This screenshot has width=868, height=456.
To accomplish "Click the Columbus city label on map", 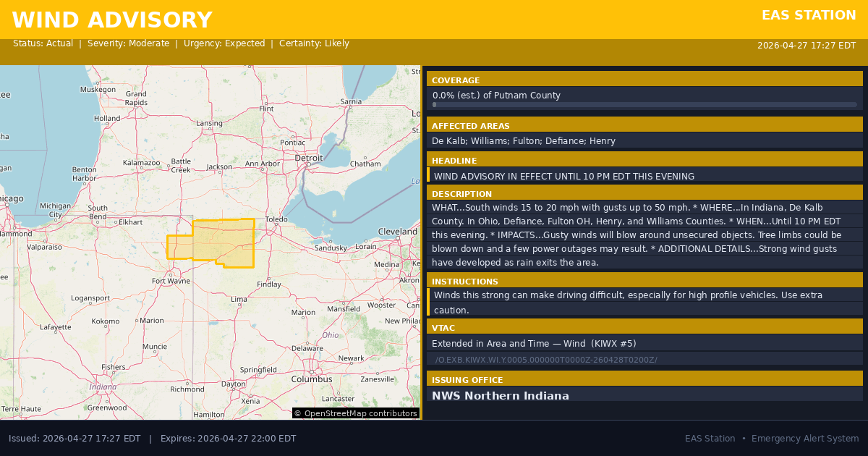I will (311, 379).
